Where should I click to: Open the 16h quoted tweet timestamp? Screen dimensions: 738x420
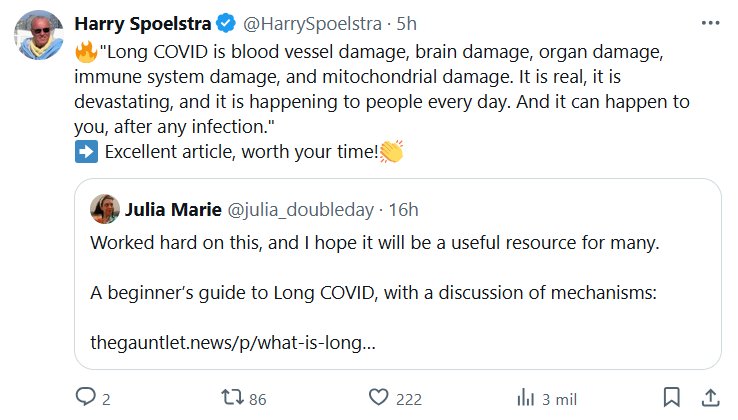[403, 209]
